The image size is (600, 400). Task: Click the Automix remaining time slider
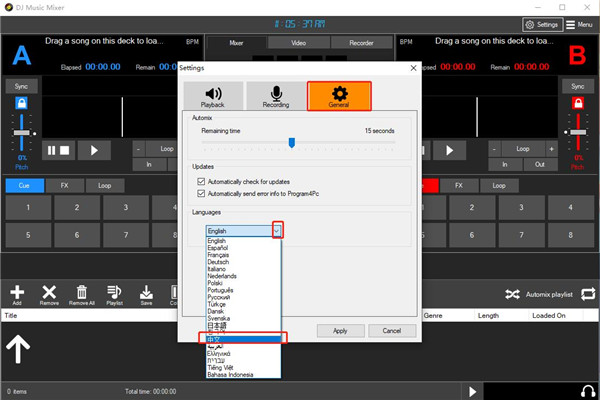(291, 143)
